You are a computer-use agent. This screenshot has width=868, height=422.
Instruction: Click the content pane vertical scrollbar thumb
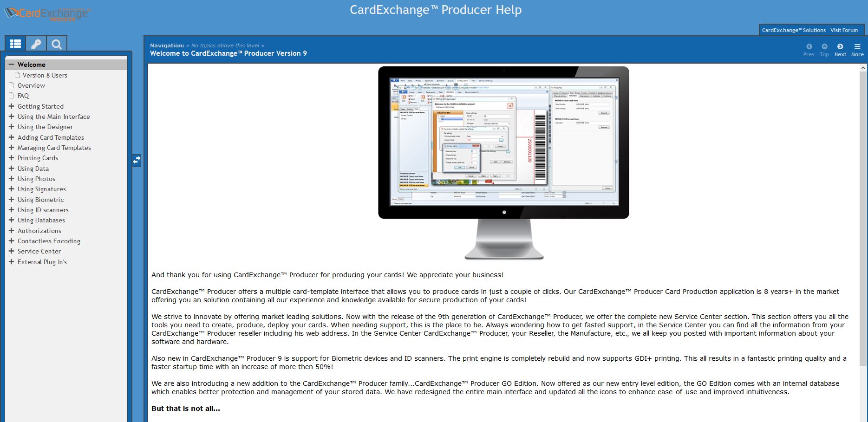point(863,218)
